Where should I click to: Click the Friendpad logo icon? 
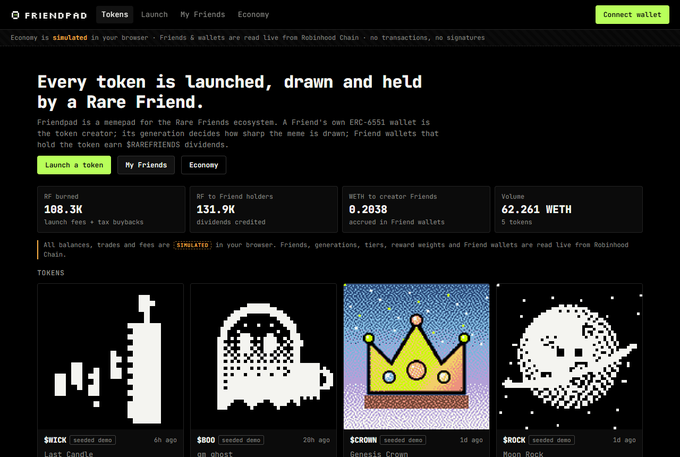tap(15, 15)
